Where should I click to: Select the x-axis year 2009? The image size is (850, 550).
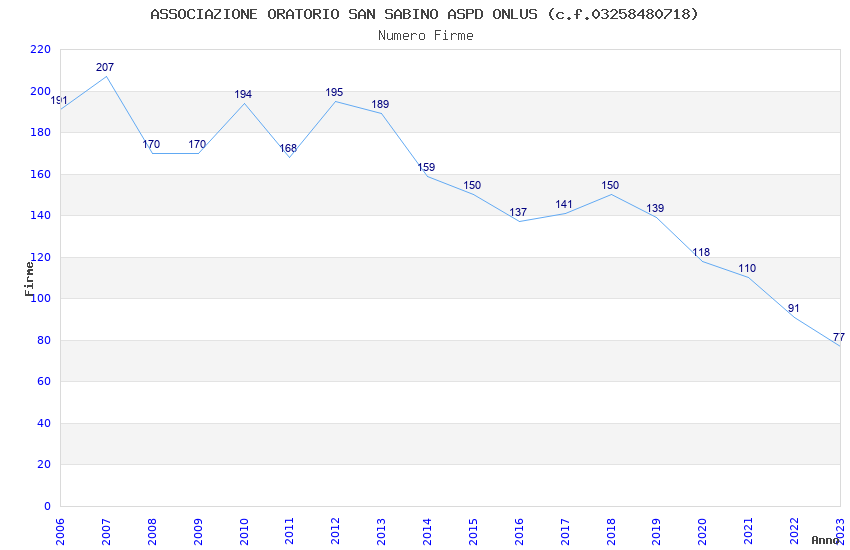[x=198, y=531]
